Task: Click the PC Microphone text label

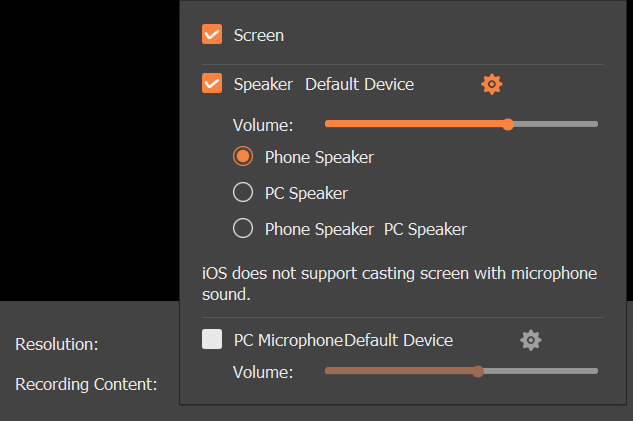Action: point(289,341)
